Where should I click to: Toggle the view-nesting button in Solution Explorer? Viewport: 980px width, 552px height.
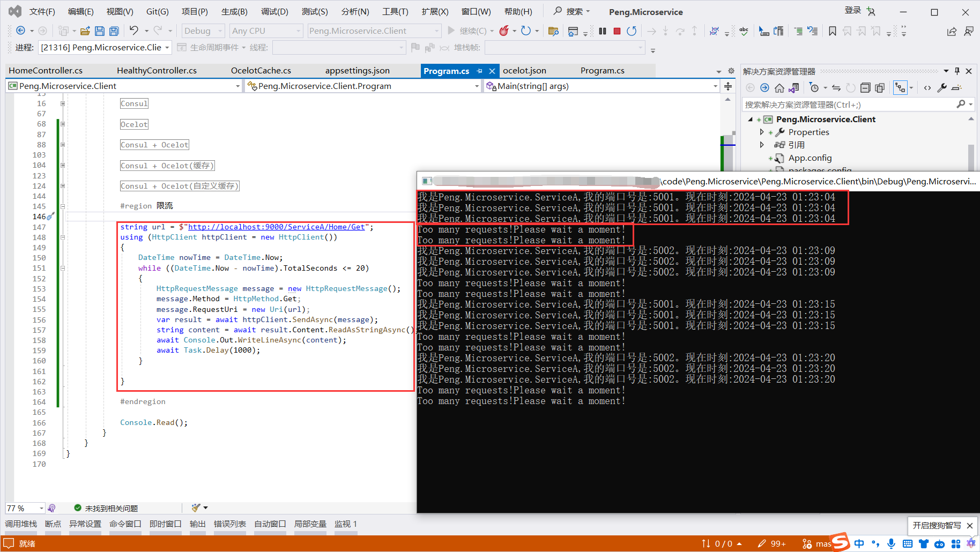coord(900,88)
